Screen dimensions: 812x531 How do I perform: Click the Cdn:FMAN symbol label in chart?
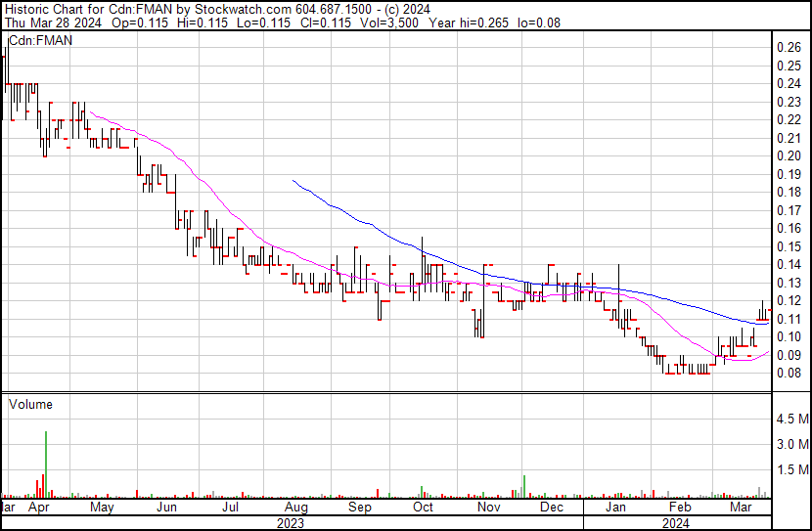[41, 40]
